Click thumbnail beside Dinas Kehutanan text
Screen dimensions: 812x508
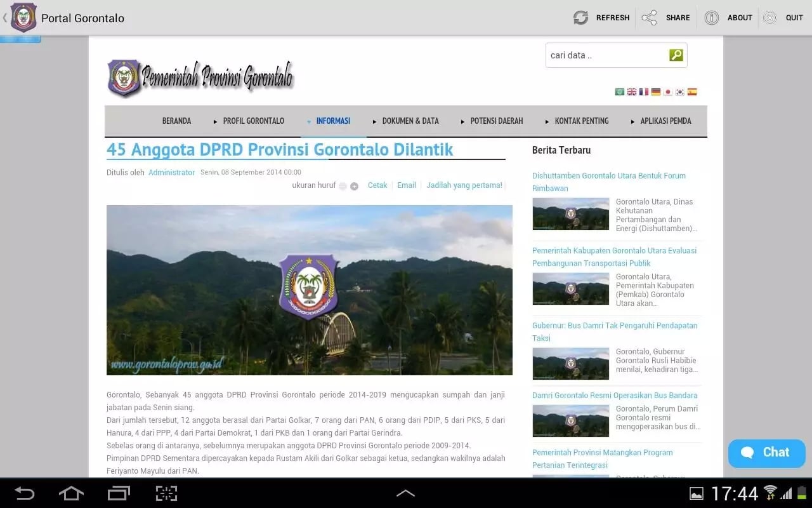pyautogui.click(x=570, y=214)
